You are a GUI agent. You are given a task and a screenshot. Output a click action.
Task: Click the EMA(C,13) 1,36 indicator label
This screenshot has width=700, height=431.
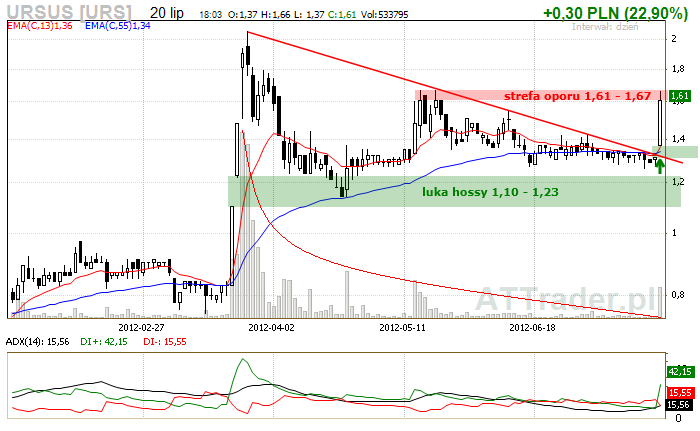(x=40, y=26)
